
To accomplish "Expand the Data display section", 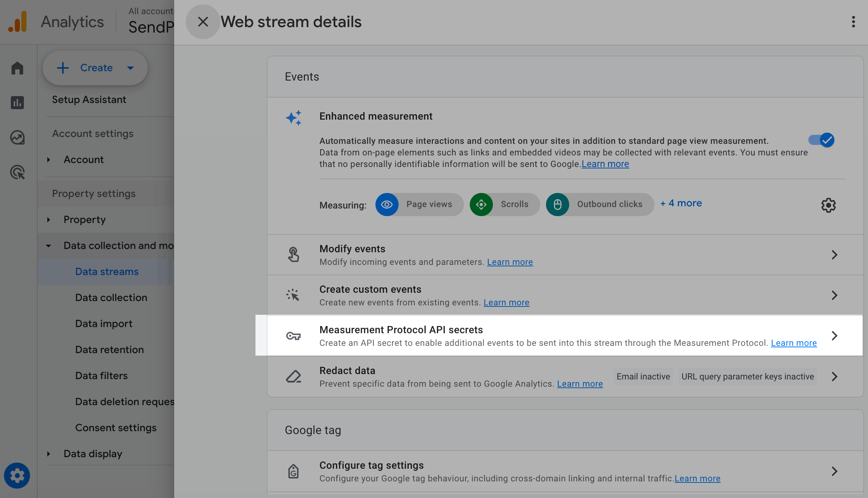I will click(48, 454).
